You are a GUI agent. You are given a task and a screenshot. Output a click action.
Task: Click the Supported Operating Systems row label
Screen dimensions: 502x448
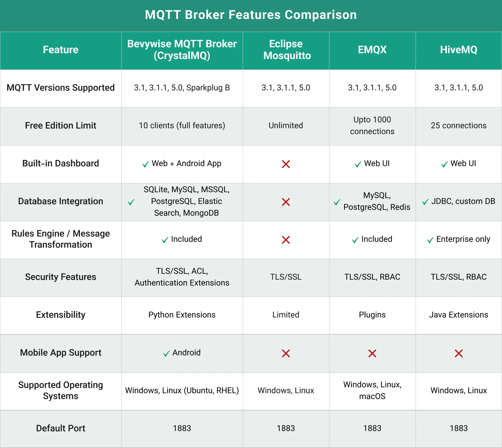61,390
